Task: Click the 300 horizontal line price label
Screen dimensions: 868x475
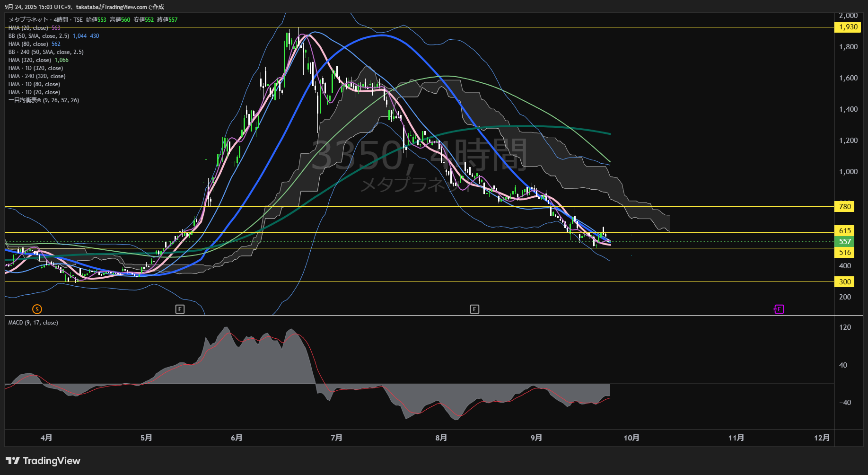Action: [x=845, y=282]
